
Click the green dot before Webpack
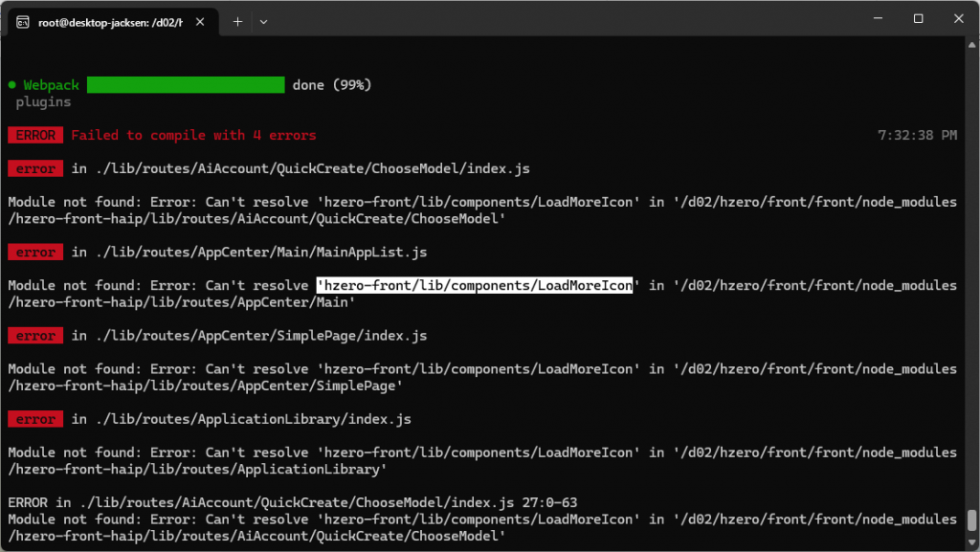[x=11, y=85]
